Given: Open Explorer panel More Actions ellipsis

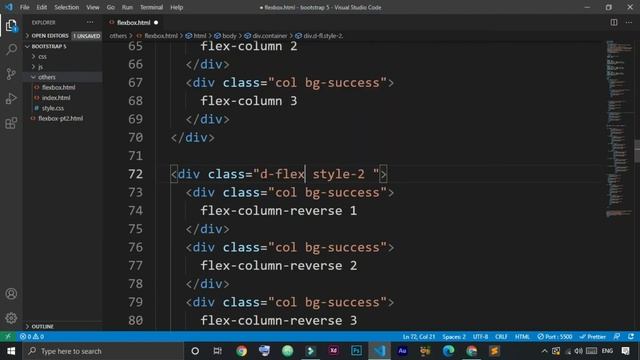Looking at the screenshot, I should 90,22.
